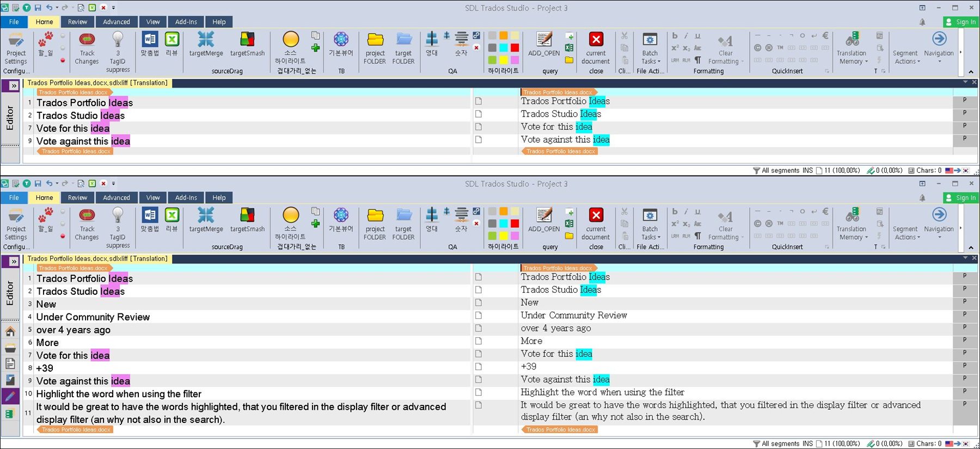This screenshot has height=449, width=980.
Task: Toggle superscript formatting in the upper window
Action: tap(675, 48)
